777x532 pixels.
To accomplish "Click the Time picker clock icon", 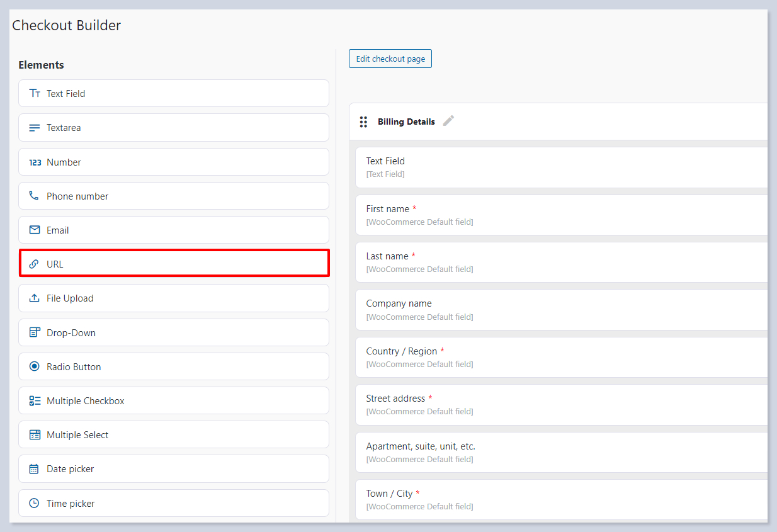I will click(35, 504).
